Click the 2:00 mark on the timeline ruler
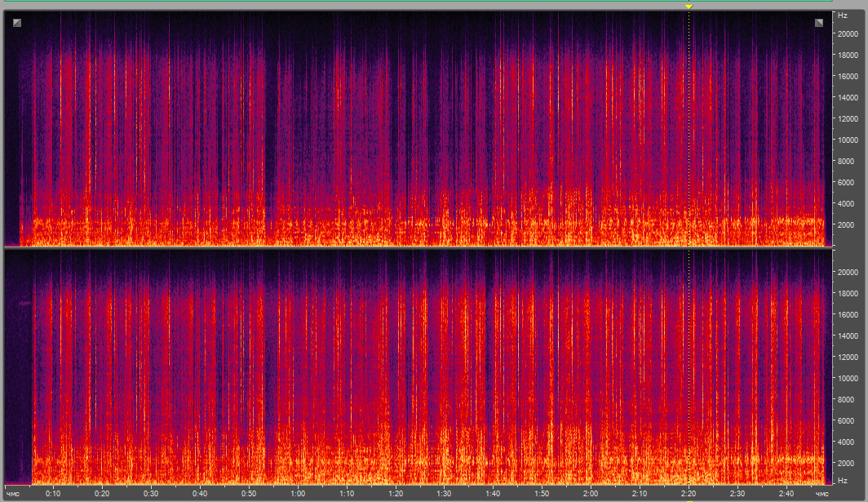The width and height of the screenshot is (868, 502). [591, 494]
